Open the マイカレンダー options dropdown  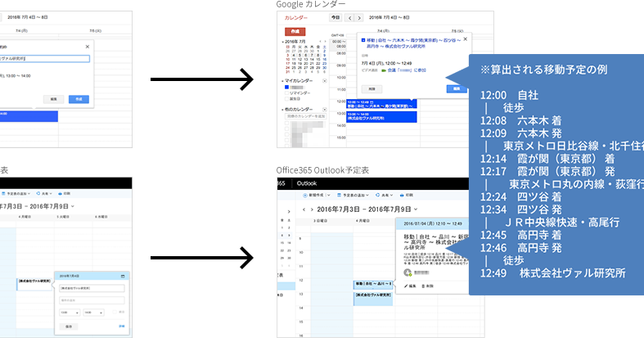pyautogui.click(x=325, y=81)
